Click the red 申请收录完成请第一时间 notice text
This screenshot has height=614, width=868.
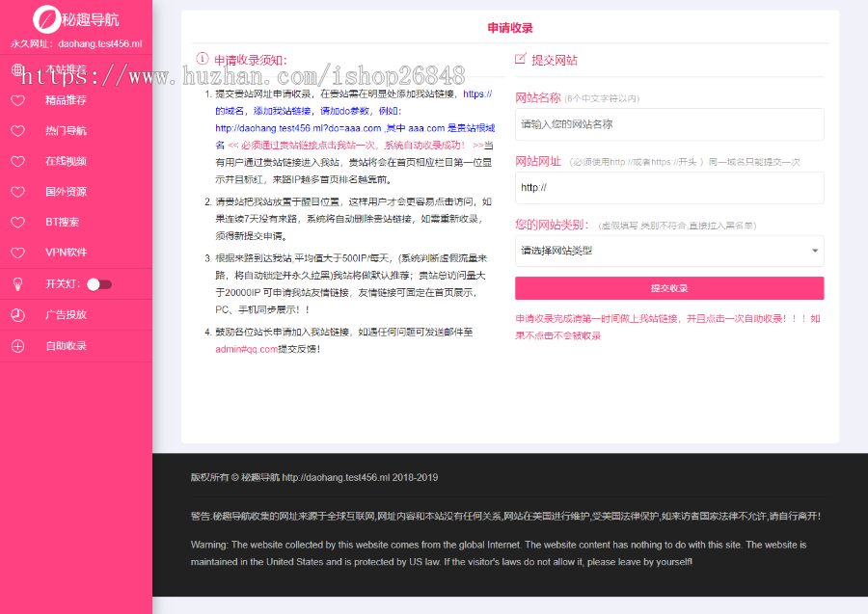[x=668, y=327]
